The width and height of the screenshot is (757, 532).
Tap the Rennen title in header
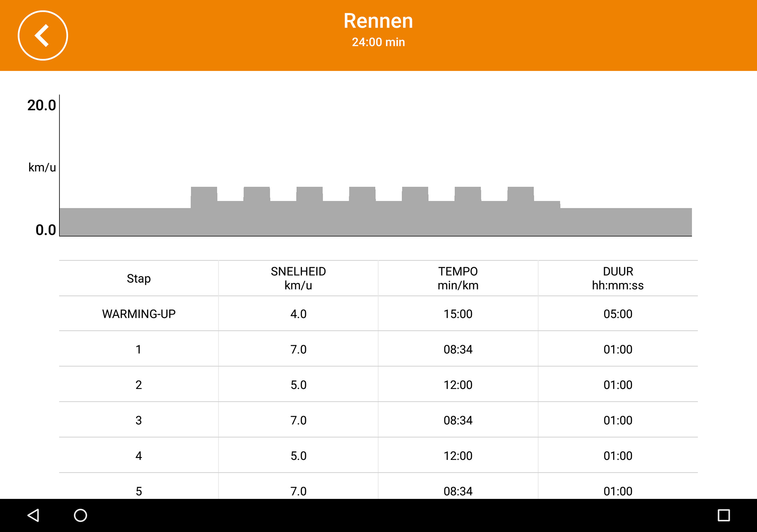(378, 21)
